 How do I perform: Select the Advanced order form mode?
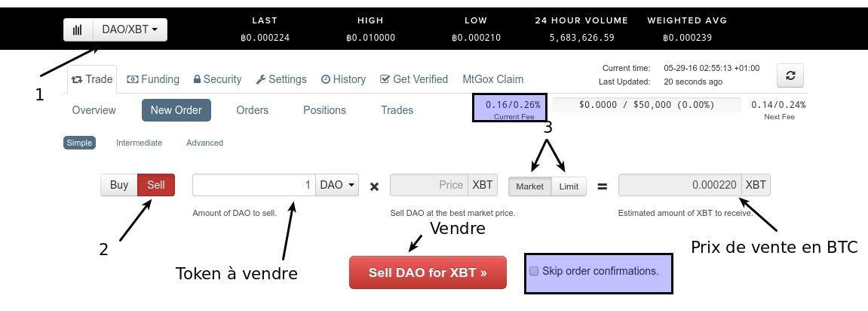coord(205,143)
